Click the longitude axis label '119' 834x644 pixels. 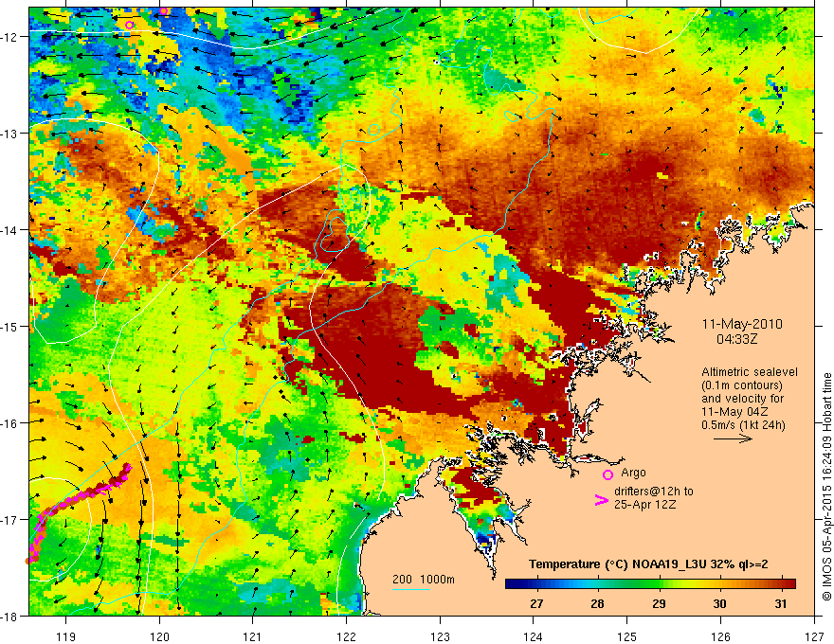point(66,636)
